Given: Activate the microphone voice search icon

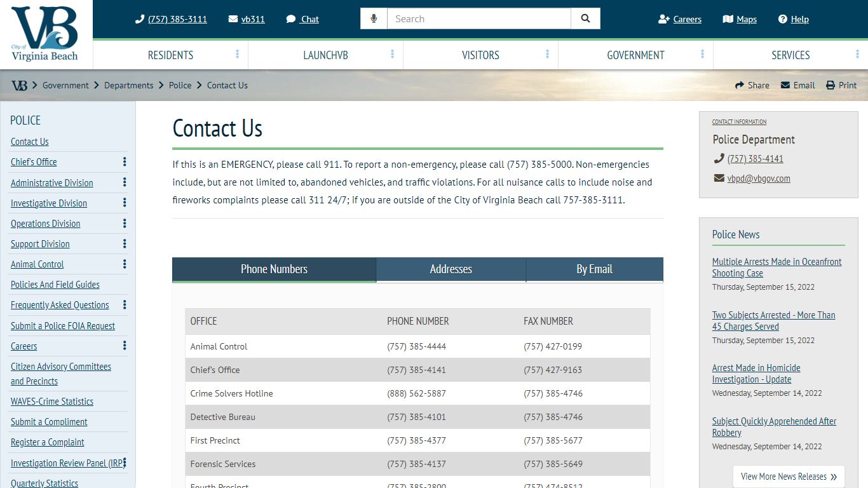Looking at the screenshot, I should coord(374,19).
